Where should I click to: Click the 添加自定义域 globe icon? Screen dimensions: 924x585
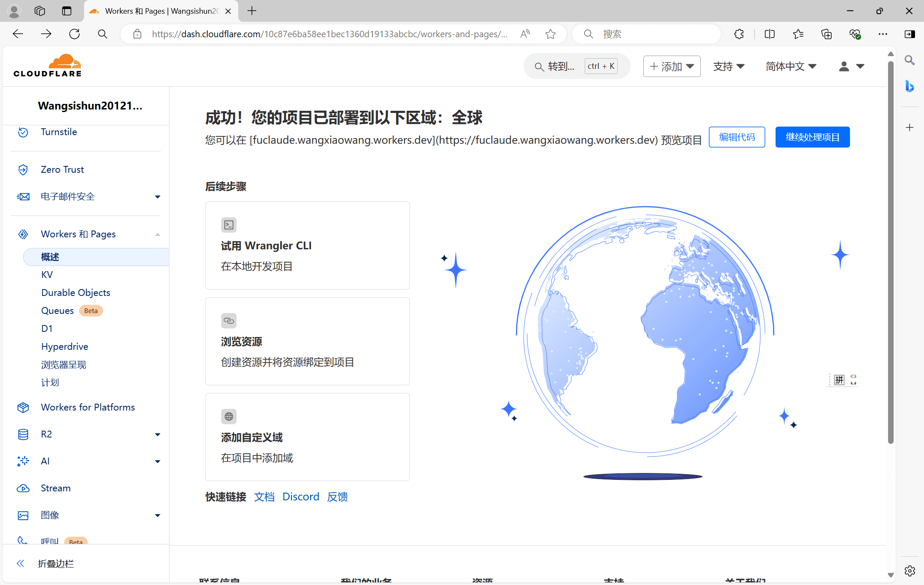229,416
